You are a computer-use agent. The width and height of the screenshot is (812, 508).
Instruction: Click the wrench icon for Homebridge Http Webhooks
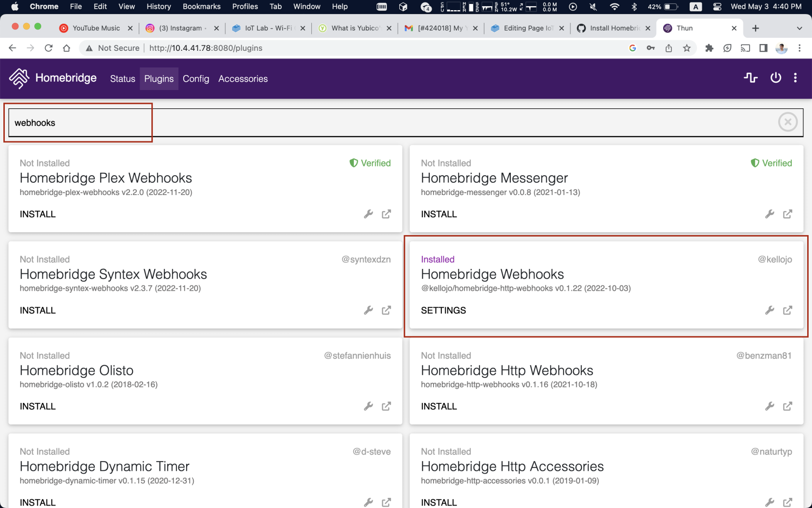769,406
